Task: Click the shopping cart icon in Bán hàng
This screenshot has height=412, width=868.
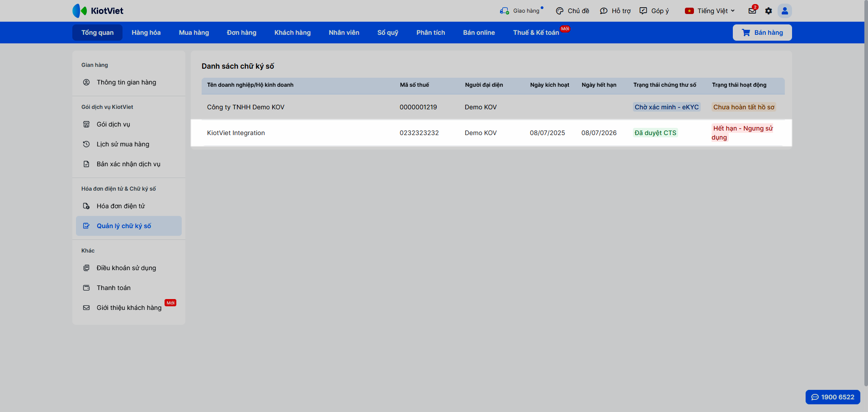Action: tap(746, 33)
